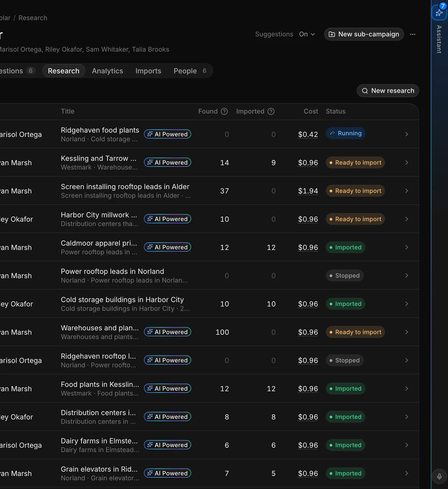Viewport: 448px width, 489px height.
Task: Switch to the People tab
Action: coord(190,71)
